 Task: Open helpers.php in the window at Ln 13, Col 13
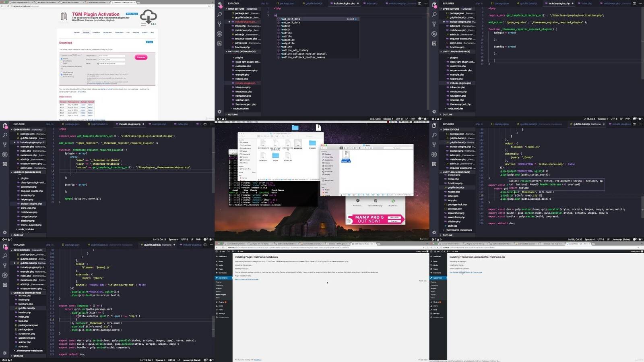[27, 199]
